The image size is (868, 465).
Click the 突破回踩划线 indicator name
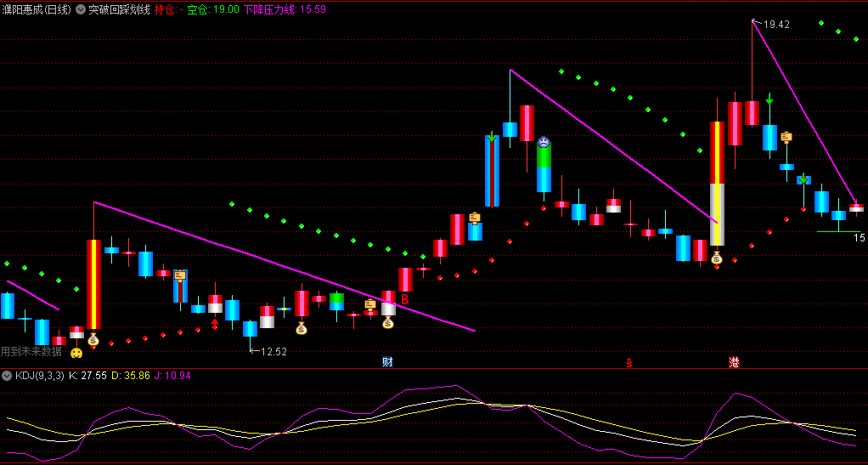(x=120, y=9)
